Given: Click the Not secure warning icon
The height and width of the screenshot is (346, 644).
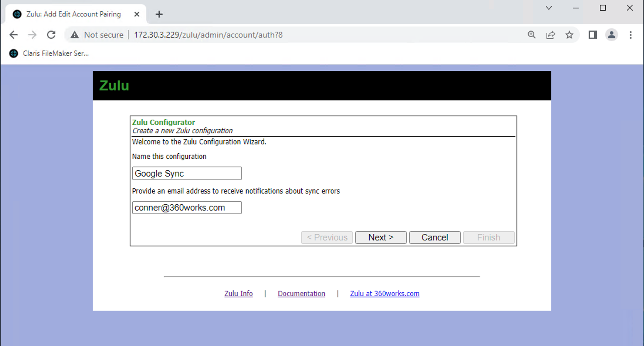Looking at the screenshot, I should [75, 35].
